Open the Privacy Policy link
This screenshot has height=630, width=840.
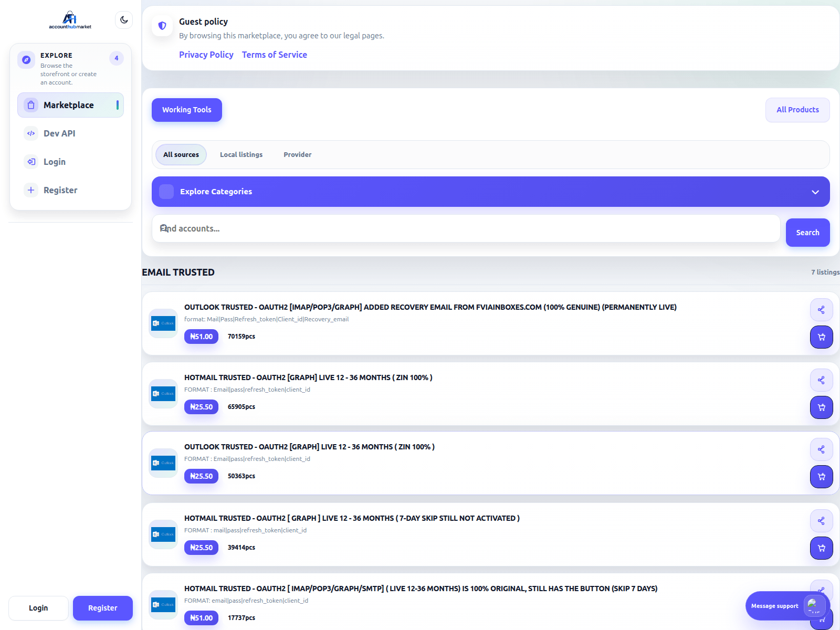[x=206, y=55]
